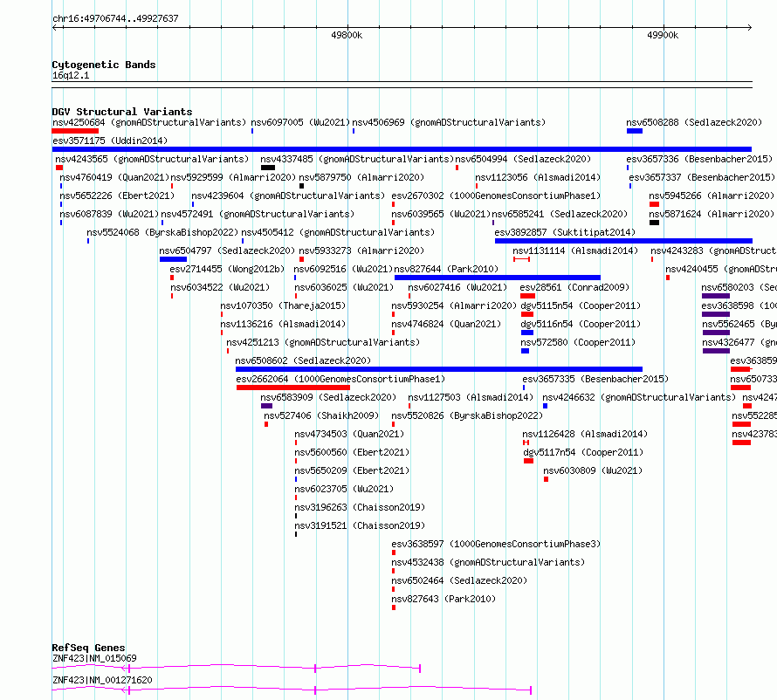Image resolution: width=777 pixels, height=700 pixels.
Task: Click the nsv4246632 (gnomADStructuralVariants) label
Action: pos(639,397)
